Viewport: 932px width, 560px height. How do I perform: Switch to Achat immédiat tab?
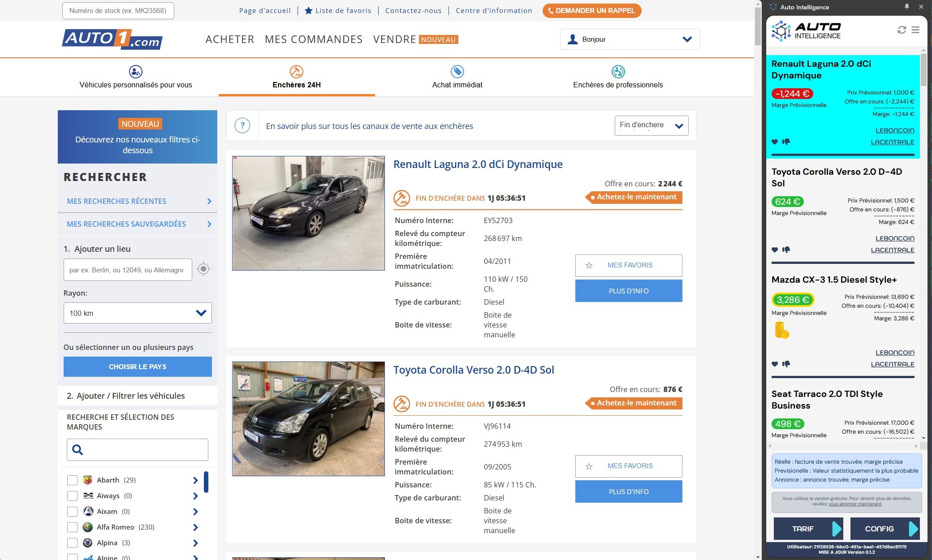pyautogui.click(x=457, y=77)
